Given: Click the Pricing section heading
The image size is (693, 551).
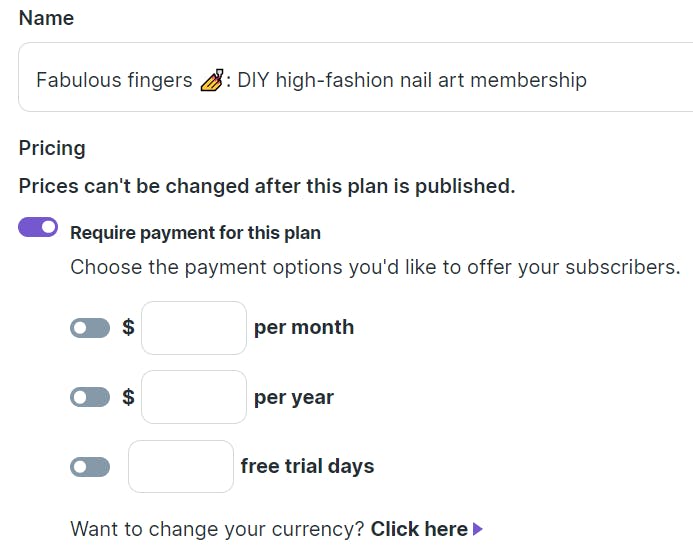Looking at the screenshot, I should tap(52, 148).
